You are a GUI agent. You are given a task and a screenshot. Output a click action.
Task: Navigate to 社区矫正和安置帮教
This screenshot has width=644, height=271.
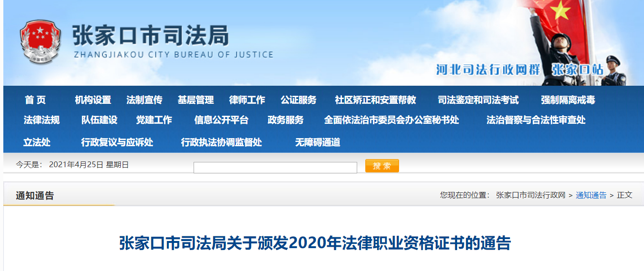pyautogui.click(x=375, y=100)
